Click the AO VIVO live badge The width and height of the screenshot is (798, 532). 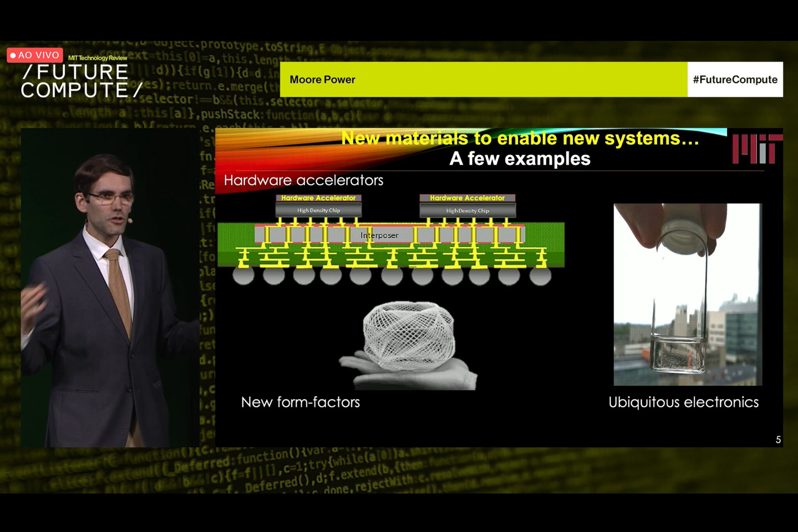[35, 55]
